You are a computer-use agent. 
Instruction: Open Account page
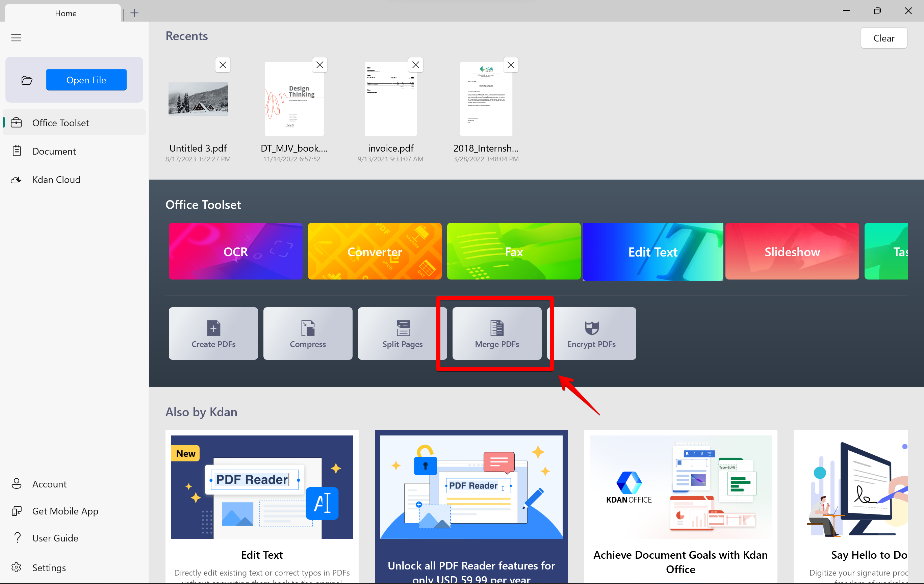(74, 484)
